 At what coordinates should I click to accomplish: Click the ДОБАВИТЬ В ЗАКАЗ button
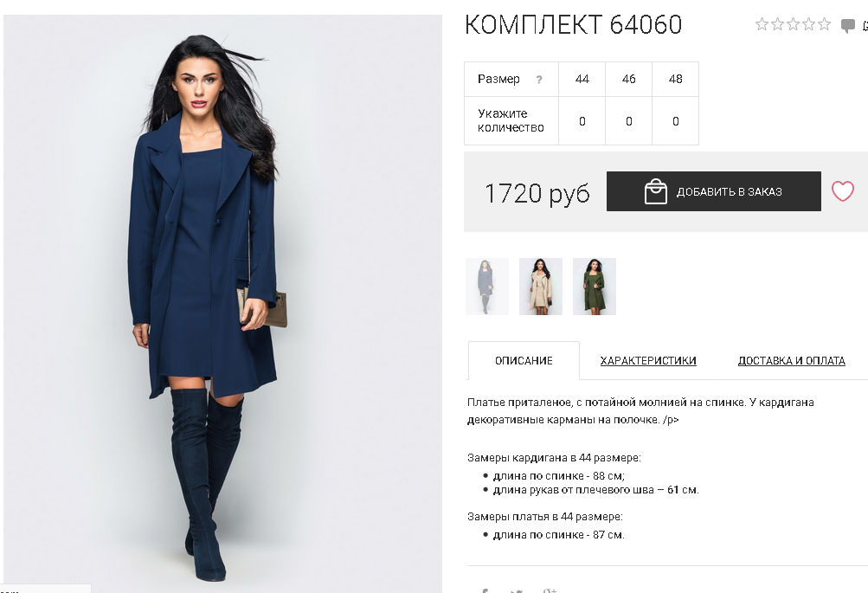[x=714, y=191]
